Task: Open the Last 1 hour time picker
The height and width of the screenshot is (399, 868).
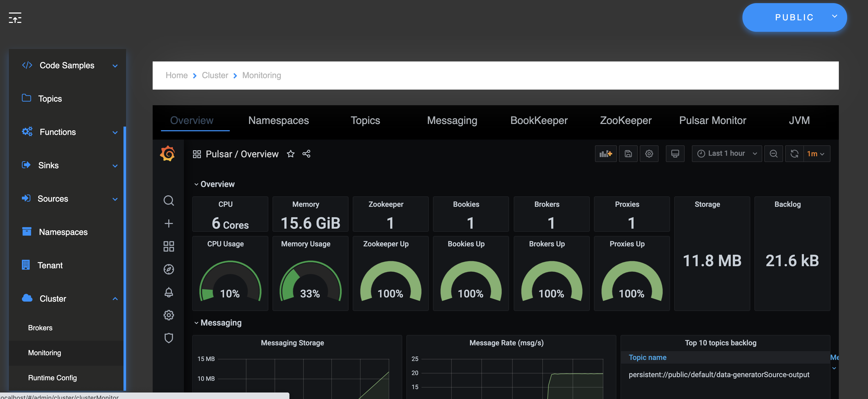Action: pos(727,154)
